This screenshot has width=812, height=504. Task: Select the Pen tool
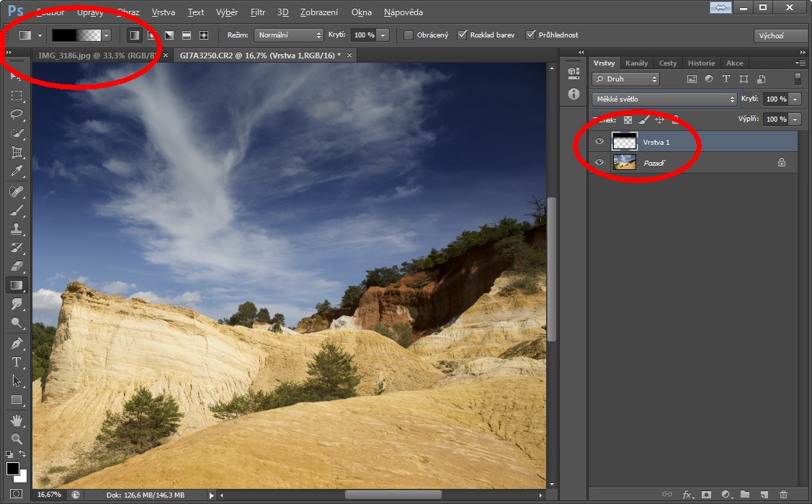(17, 343)
